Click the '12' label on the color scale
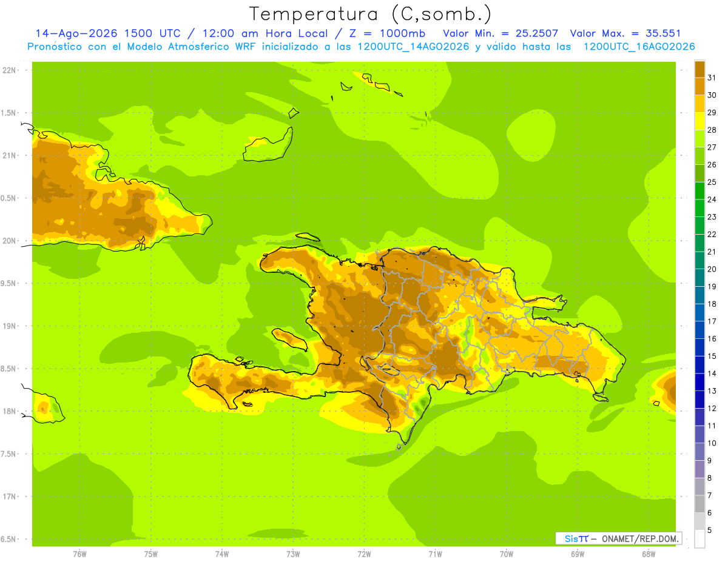The width and height of the screenshot is (728, 562). pos(712,409)
